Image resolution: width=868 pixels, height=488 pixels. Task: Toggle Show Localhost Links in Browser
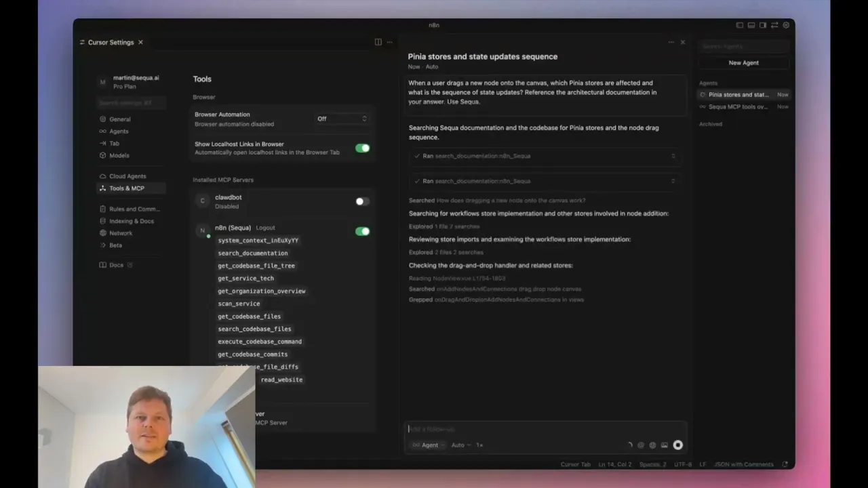pos(362,148)
